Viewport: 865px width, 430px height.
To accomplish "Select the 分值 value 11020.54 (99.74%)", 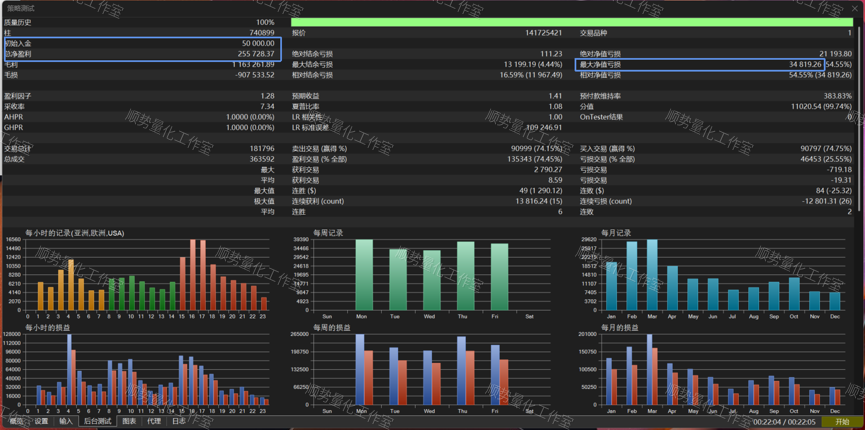I will pyautogui.click(x=821, y=106).
